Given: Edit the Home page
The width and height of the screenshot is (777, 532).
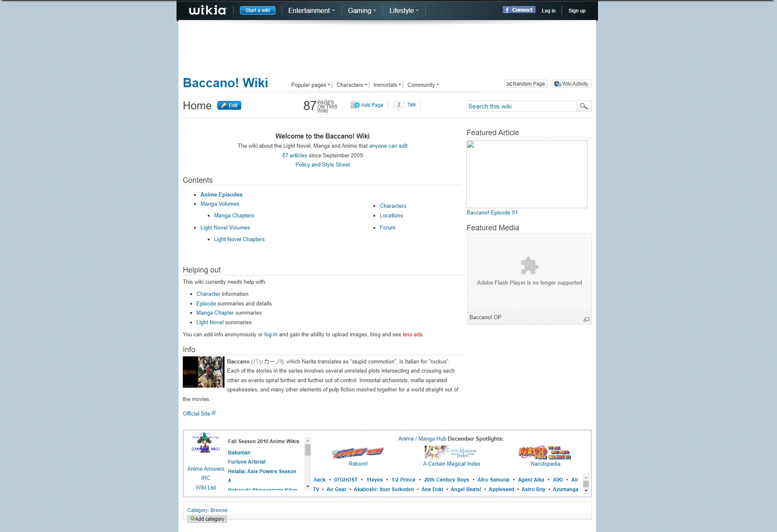Looking at the screenshot, I should 229,106.
